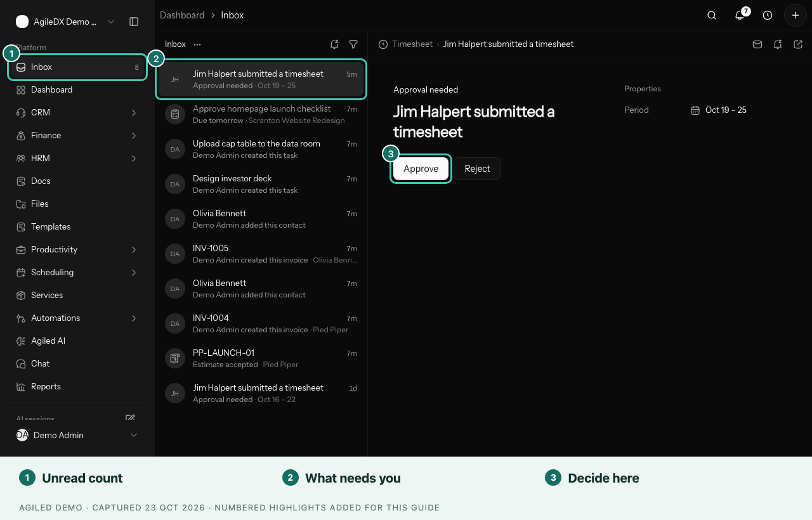Screen dimensions: 812x520
Task: Open the INV-1005 inbox item
Action: [x=261, y=254]
